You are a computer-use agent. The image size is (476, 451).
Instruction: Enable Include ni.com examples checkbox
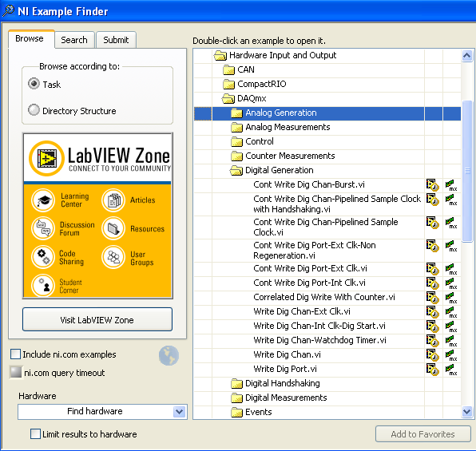(15, 354)
